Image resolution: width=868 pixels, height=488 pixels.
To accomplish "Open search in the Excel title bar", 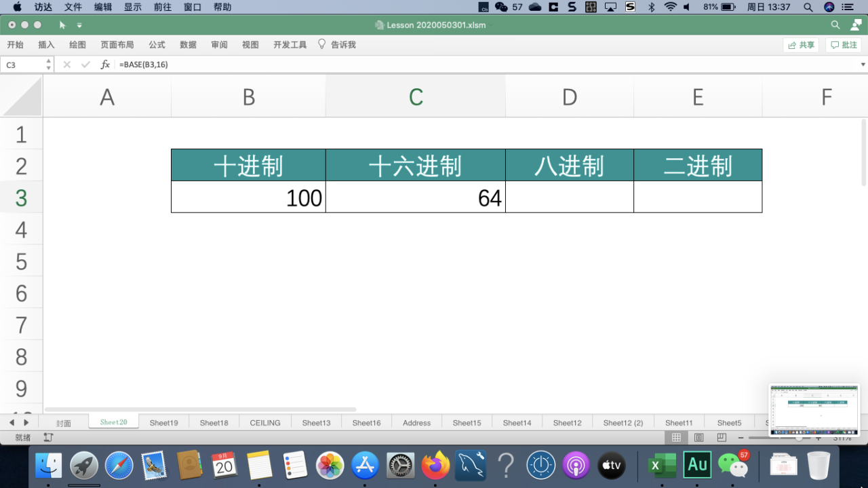I will [835, 25].
